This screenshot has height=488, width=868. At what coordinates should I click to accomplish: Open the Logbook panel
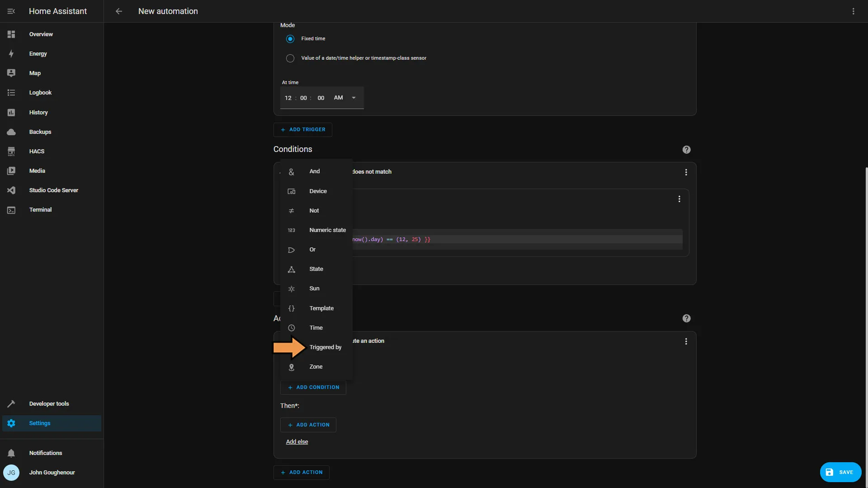coord(52,93)
